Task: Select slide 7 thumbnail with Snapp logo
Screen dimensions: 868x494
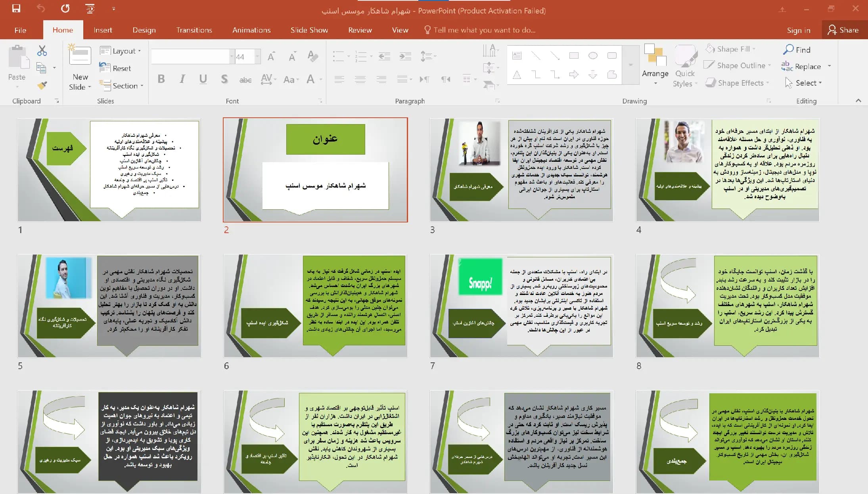Action: point(521,306)
